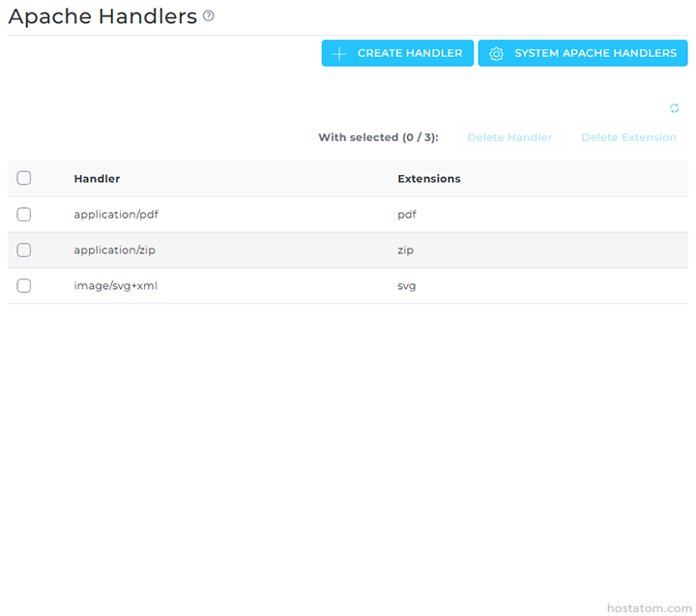Sort by the Handler column header

coord(97,179)
